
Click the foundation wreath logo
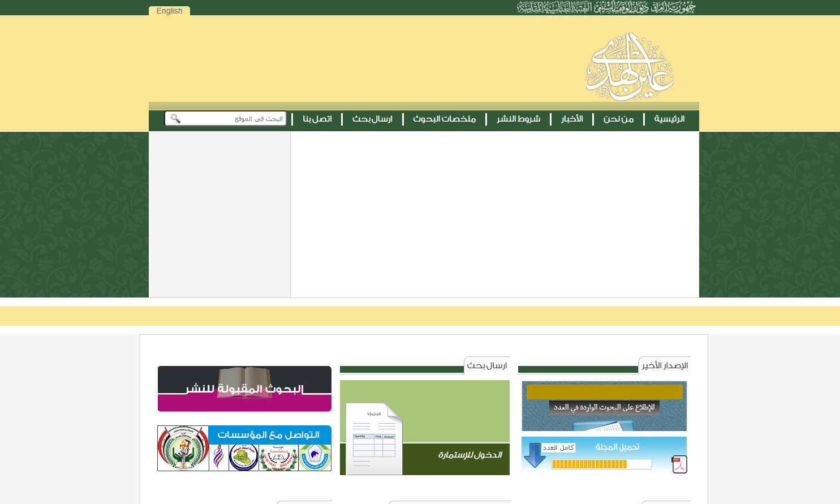278,457
